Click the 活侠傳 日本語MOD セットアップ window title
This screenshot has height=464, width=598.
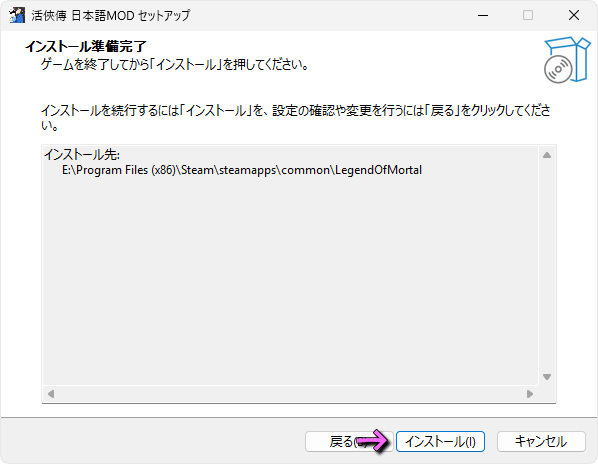111,15
